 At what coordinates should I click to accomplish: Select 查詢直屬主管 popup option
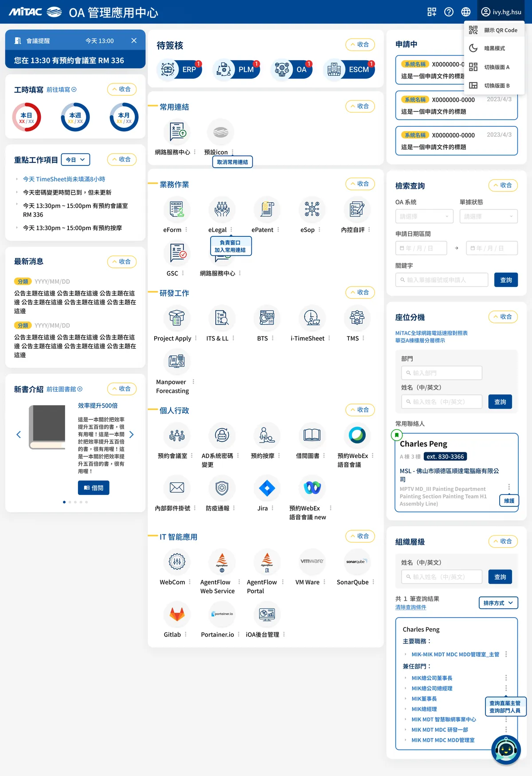(505, 703)
